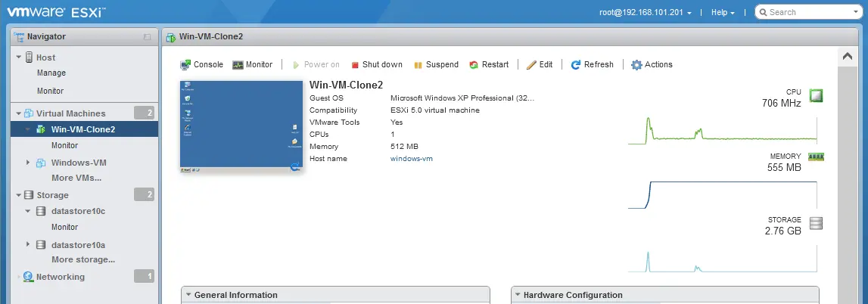Click the CPU usage graph
This screenshot has height=304, width=868.
723,131
